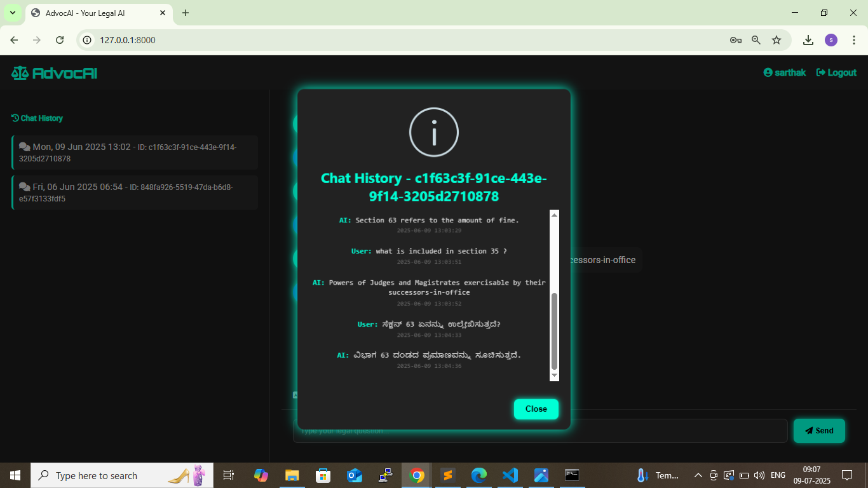Screen dimensions: 868x488
Task: Open clock and date 09-07-2025
Action: (811, 475)
